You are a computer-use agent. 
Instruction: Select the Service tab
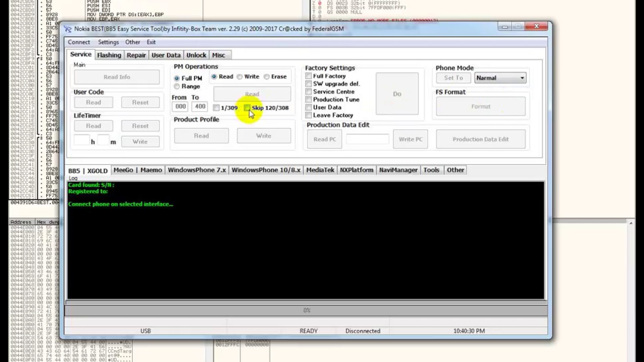click(80, 54)
